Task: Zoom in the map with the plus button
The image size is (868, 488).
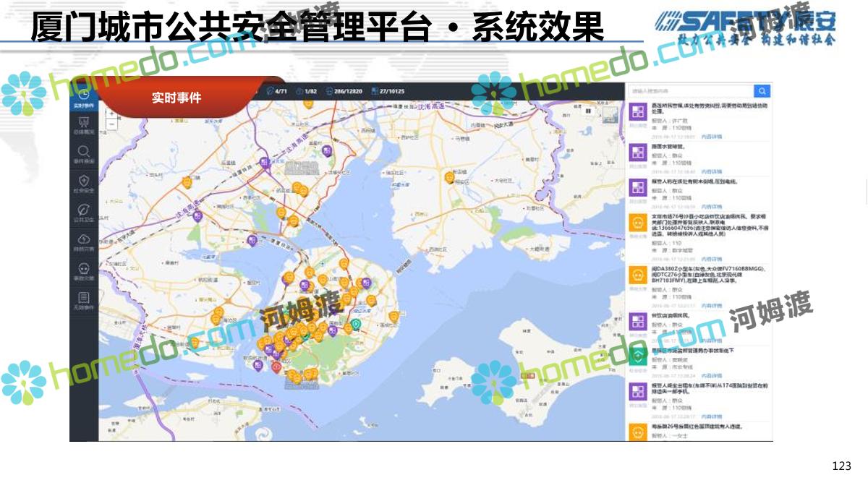Action: tap(111, 112)
